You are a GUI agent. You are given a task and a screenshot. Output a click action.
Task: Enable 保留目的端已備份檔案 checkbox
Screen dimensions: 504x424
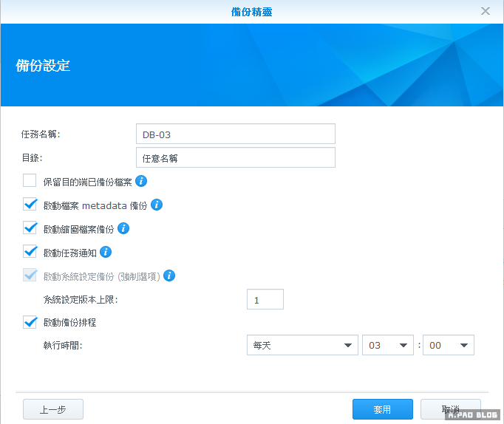tap(30, 181)
